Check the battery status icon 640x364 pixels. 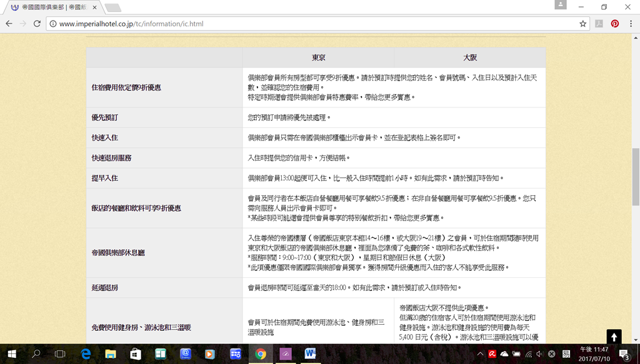point(517,354)
